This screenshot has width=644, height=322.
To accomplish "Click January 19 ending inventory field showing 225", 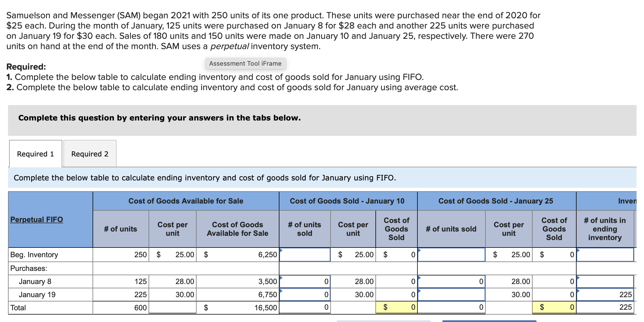I will coord(605,295).
